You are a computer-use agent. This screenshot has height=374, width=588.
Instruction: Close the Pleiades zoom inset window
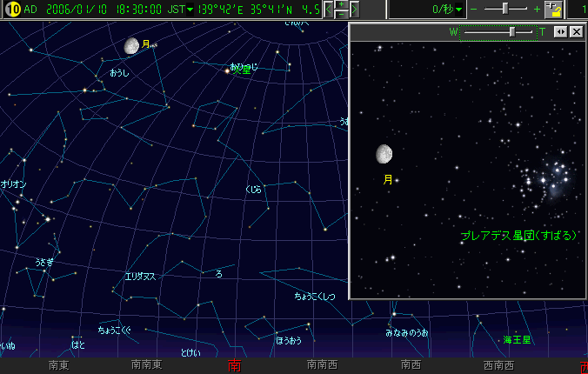click(576, 31)
